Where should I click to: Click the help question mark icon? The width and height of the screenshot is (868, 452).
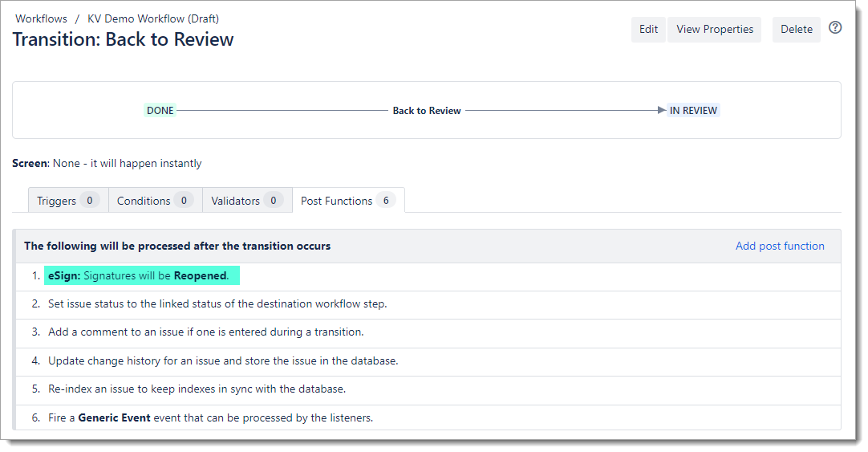point(835,28)
